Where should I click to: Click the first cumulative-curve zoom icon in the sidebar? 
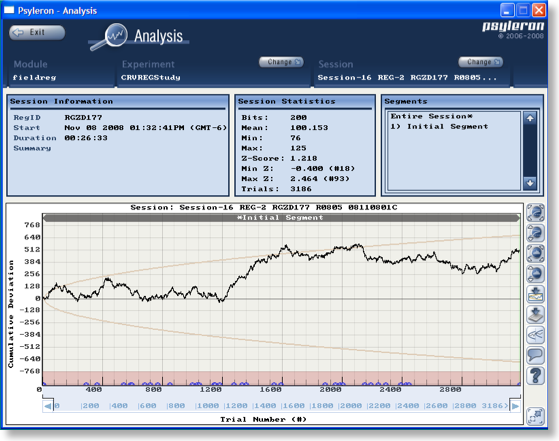[x=535, y=212]
